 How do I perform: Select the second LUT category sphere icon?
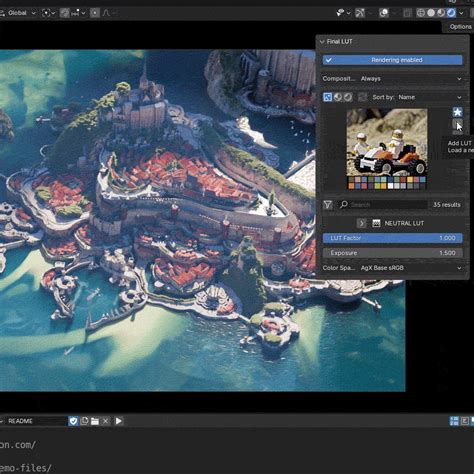coord(338,97)
